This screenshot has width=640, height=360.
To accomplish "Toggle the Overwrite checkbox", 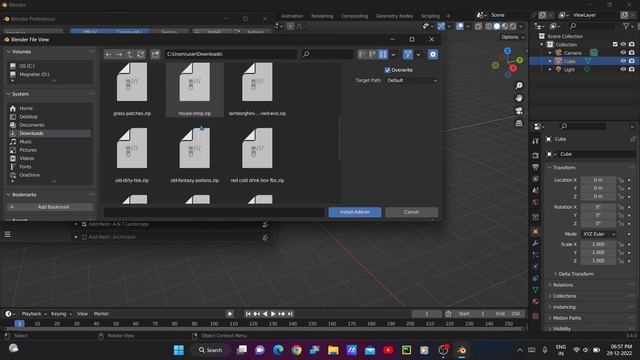I will 387,70.
